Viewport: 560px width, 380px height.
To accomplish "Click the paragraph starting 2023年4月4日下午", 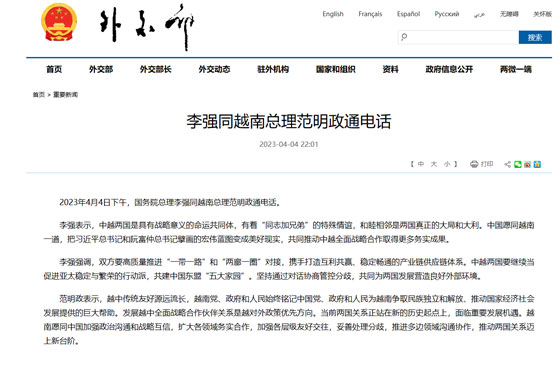I will 170,202.
